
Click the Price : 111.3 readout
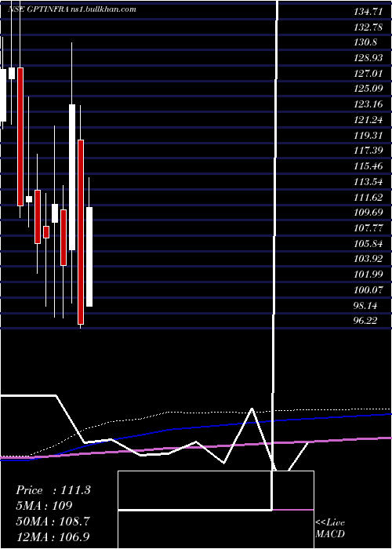(x=53, y=490)
